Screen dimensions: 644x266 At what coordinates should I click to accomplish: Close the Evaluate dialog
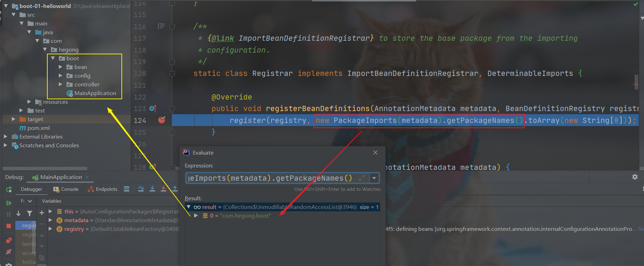point(375,152)
